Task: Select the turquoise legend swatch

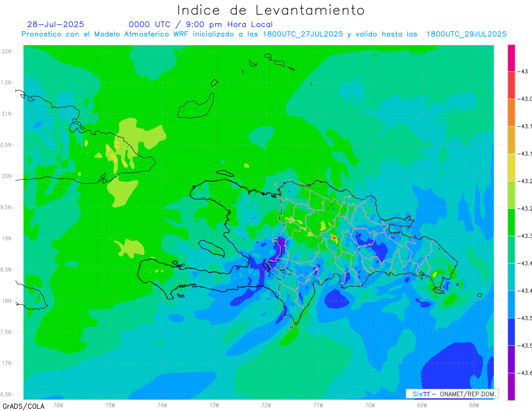Action: coord(511,277)
